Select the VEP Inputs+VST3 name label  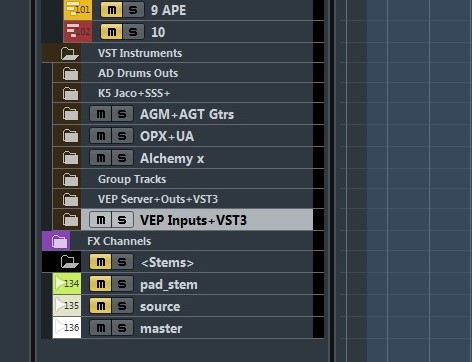[x=193, y=220]
